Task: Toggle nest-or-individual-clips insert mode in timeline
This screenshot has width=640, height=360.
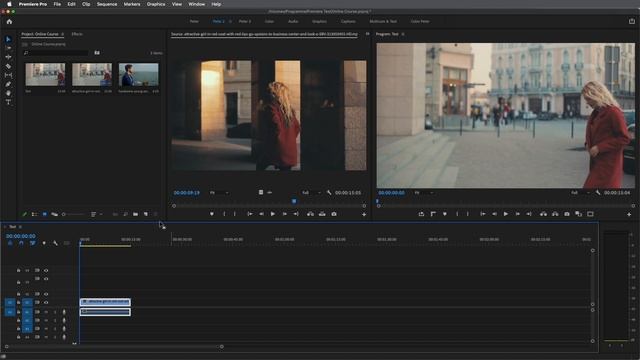Action: (10, 243)
